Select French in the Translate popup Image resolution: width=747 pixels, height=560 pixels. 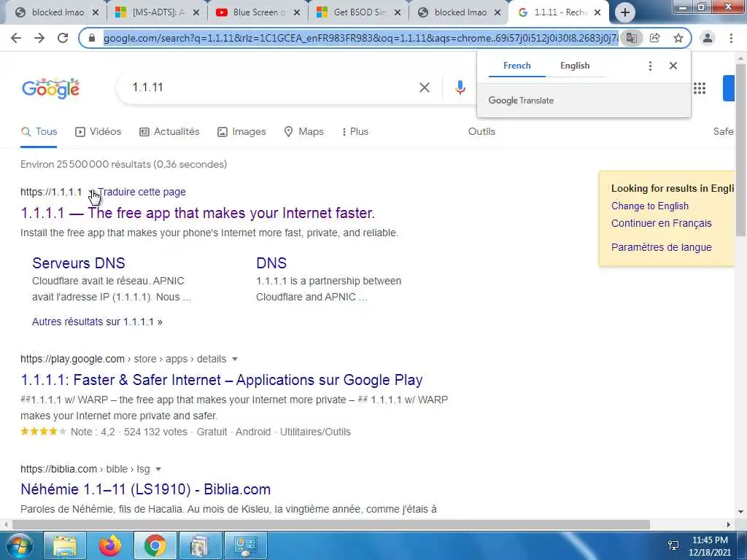517,66
